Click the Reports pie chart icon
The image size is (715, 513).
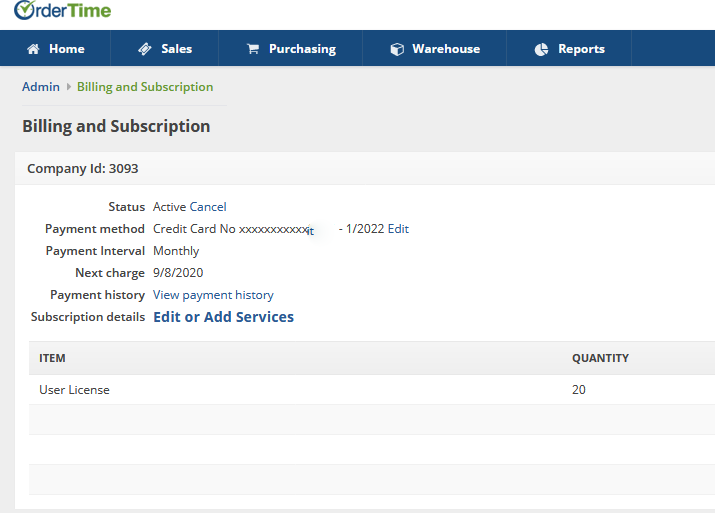541,49
